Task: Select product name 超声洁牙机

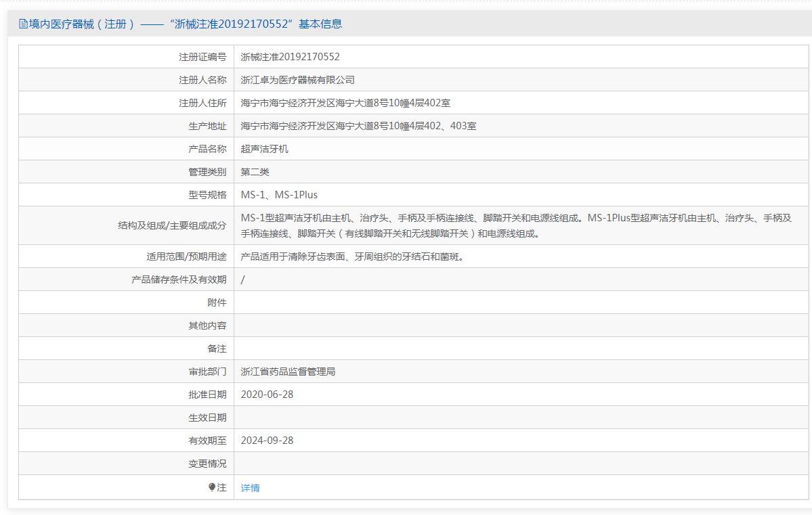Action: click(264, 149)
